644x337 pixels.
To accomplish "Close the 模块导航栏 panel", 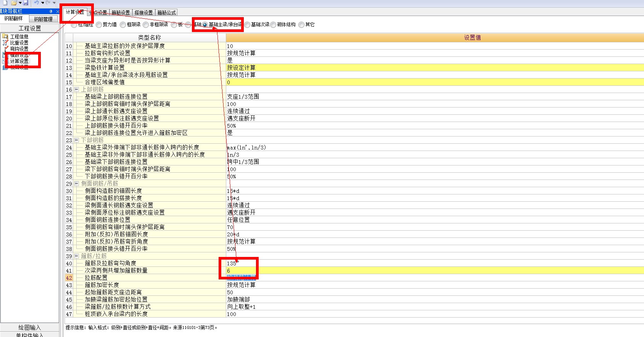I will 57,11.
